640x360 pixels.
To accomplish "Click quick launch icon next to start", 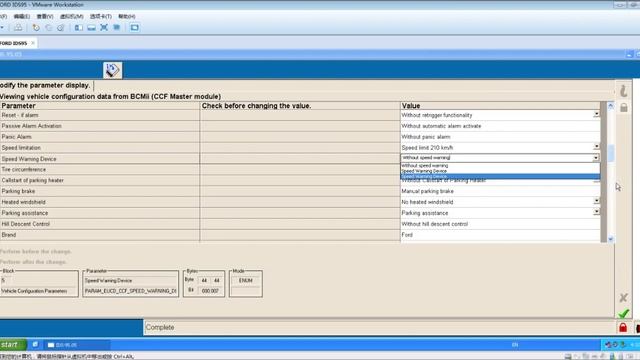I will tap(35, 345).
